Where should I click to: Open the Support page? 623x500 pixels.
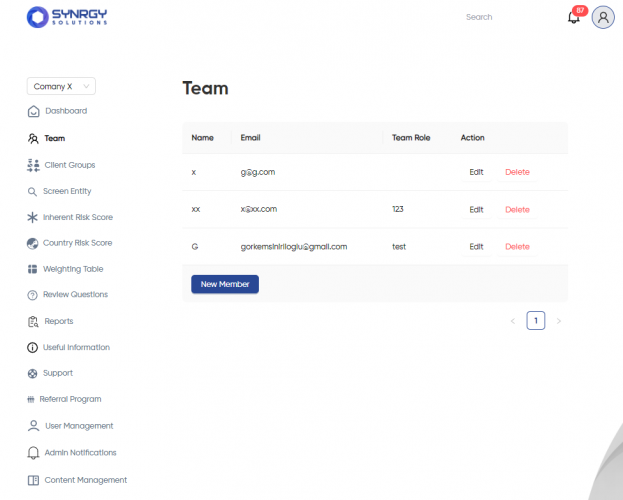coord(58,373)
